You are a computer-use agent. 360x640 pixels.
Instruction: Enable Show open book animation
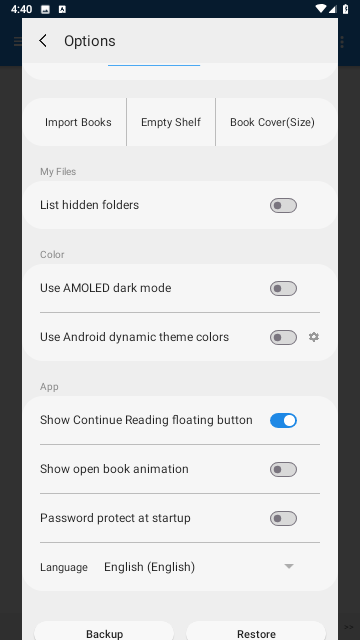pos(283,469)
